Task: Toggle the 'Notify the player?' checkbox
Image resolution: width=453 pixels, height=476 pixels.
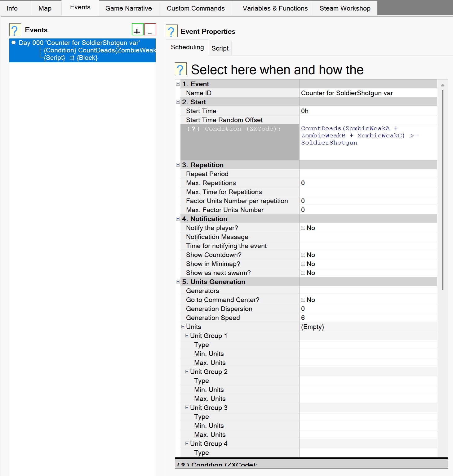Action: [303, 228]
